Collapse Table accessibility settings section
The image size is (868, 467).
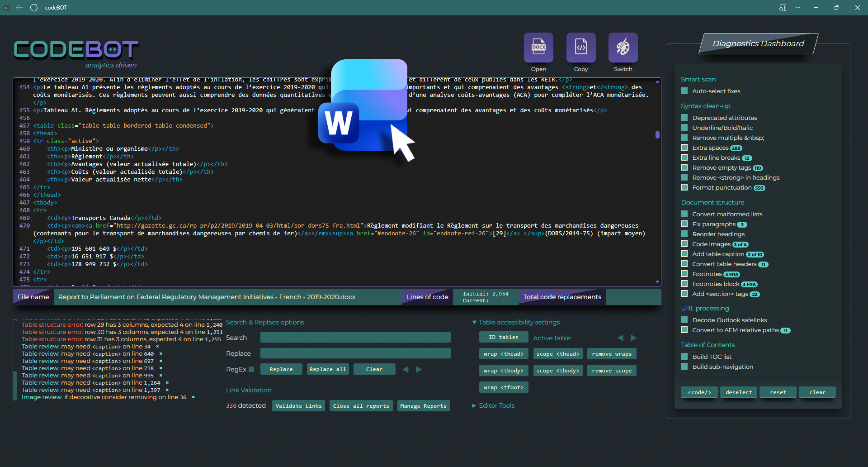[x=474, y=322]
